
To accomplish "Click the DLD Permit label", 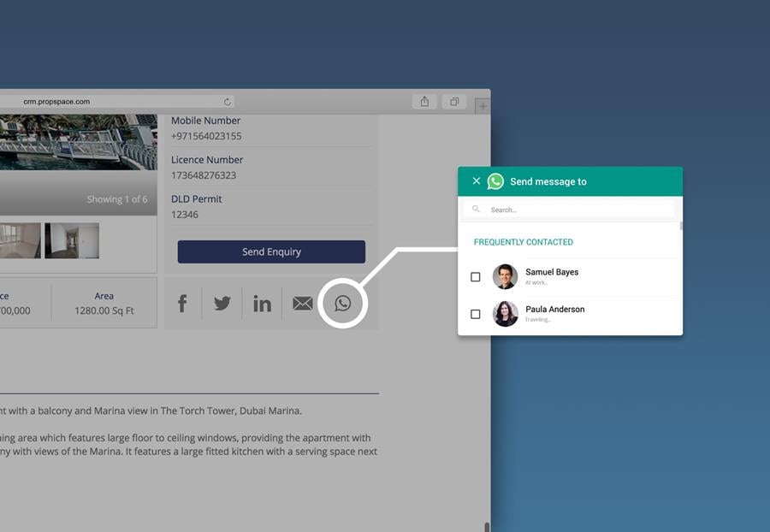I will (197, 198).
